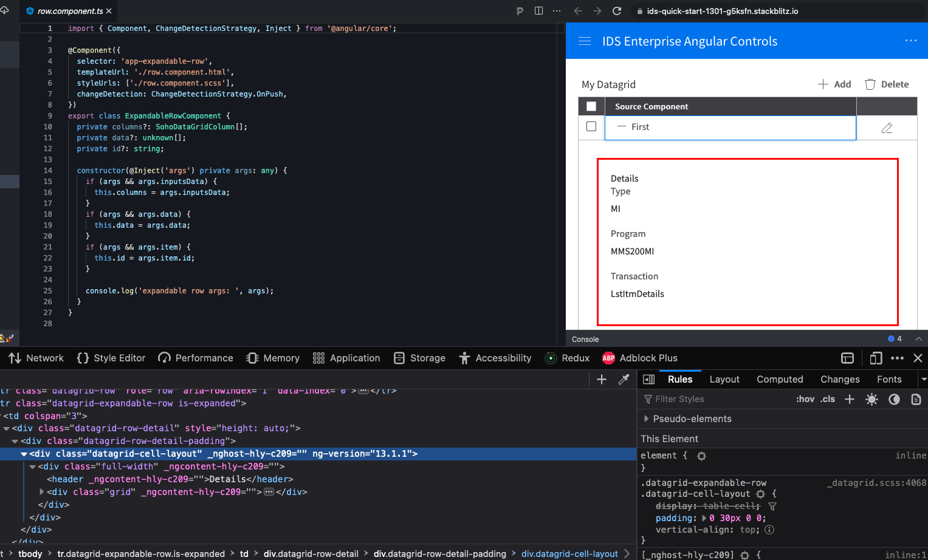Switch to the Rules sidebar tab
Image resolution: width=928 pixels, height=560 pixels.
pos(680,380)
